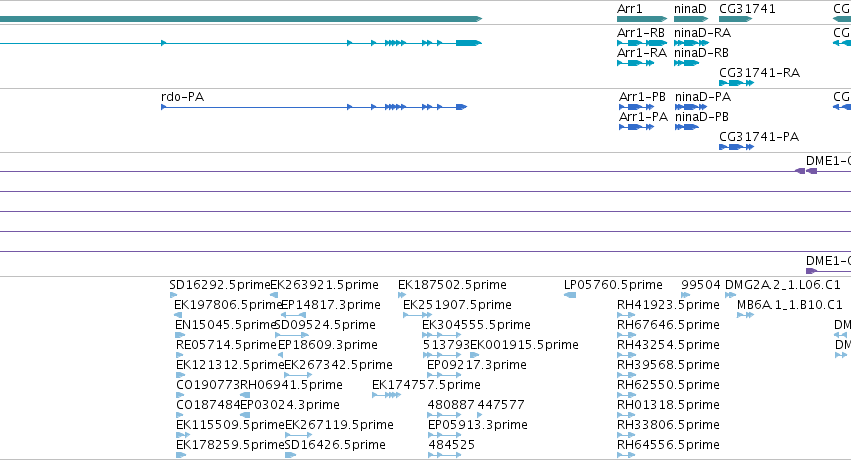
Task: Click the EK187502.5prime label
Action: point(452,285)
